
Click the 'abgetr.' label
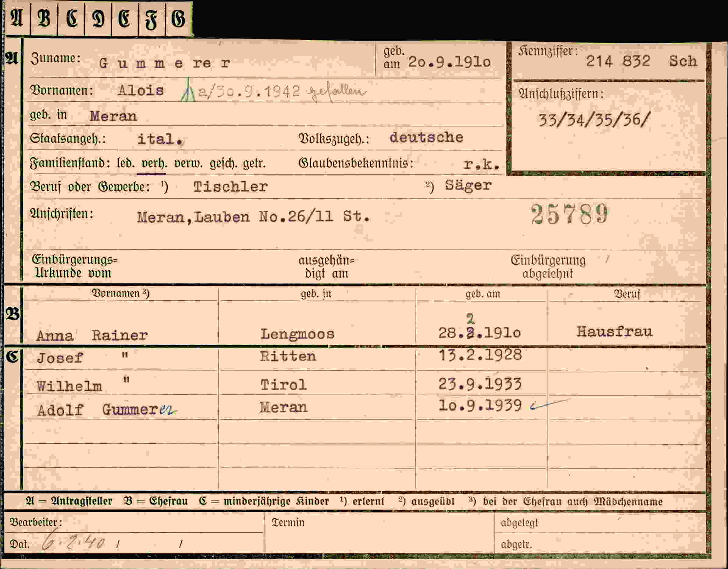[x=516, y=544]
